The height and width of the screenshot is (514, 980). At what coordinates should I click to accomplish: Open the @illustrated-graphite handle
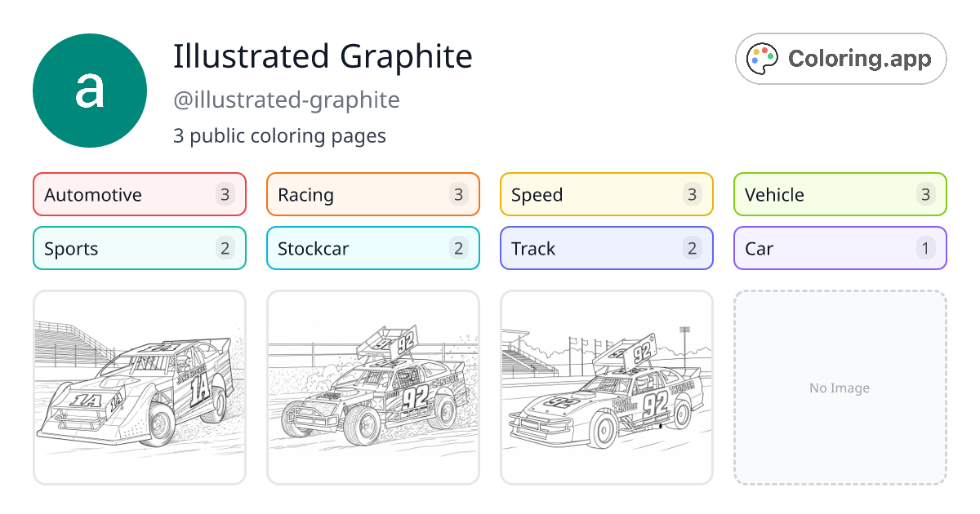point(287,100)
